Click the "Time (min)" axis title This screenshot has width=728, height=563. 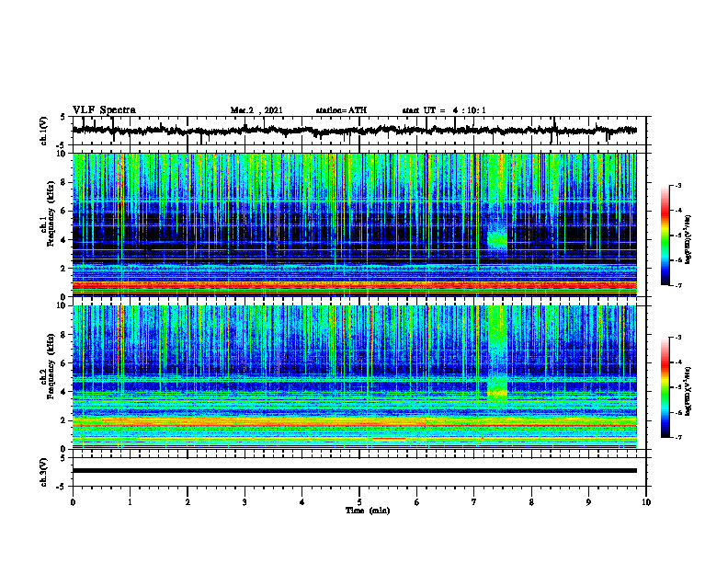pyautogui.click(x=368, y=511)
